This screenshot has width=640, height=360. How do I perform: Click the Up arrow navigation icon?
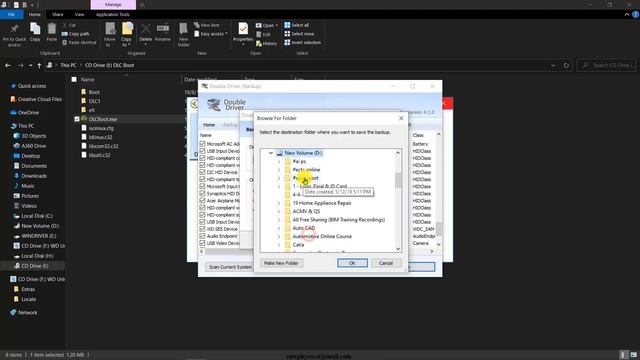[39, 65]
